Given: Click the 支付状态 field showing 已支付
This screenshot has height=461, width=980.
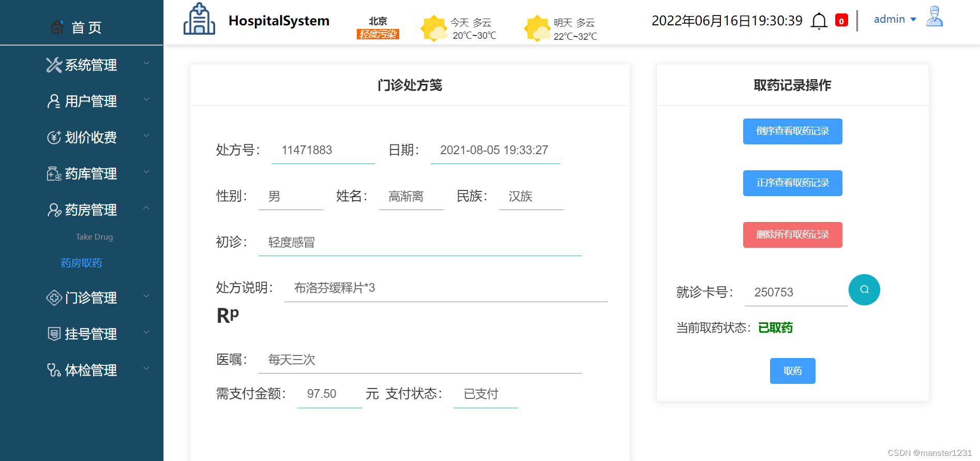Looking at the screenshot, I should pos(486,394).
